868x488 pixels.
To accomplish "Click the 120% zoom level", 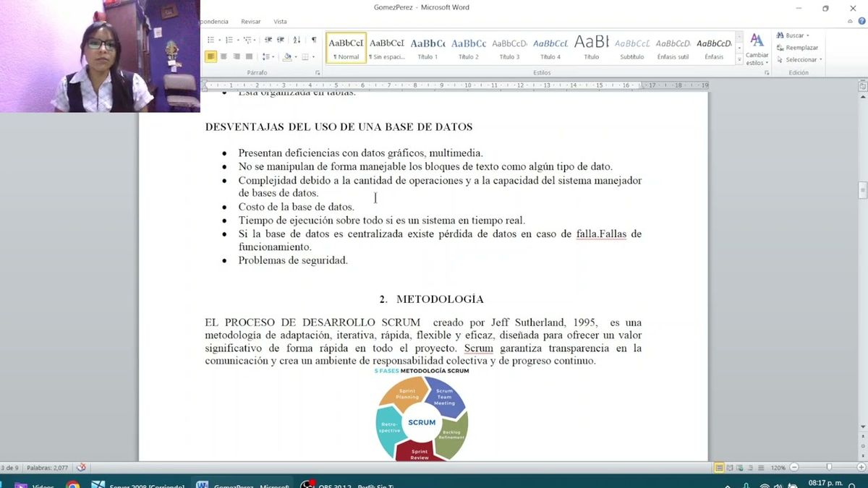I will coord(778,468).
